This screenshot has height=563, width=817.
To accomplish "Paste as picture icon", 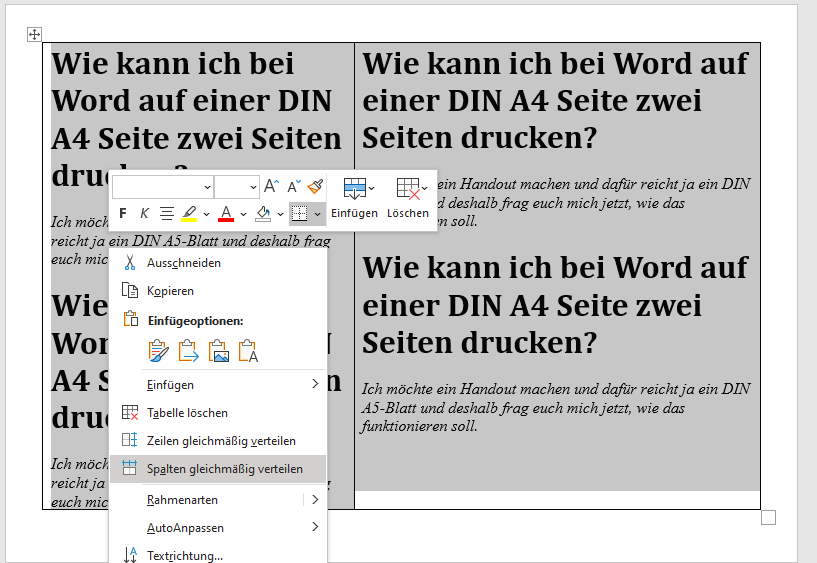I will point(219,351).
